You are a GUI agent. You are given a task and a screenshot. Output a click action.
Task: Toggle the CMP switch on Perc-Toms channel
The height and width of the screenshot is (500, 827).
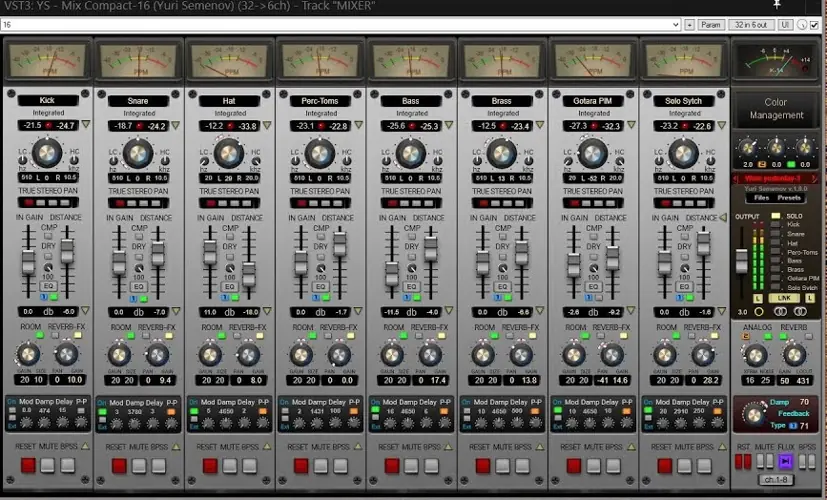(x=321, y=238)
